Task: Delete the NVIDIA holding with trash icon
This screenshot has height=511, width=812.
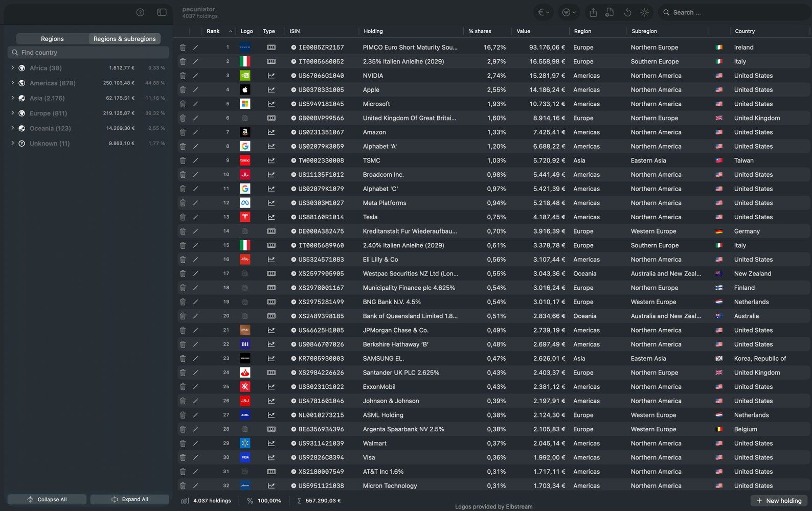Action: coord(183,76)
